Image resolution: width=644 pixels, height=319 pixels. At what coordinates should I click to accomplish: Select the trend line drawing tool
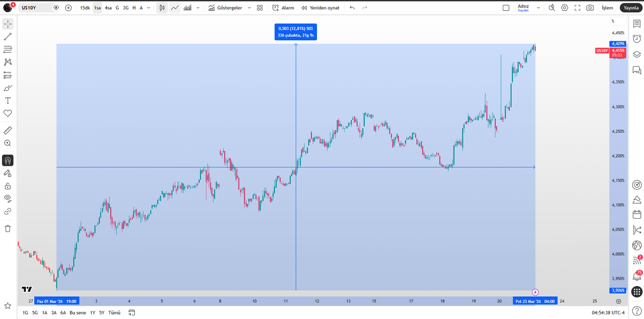coord(8,37)
